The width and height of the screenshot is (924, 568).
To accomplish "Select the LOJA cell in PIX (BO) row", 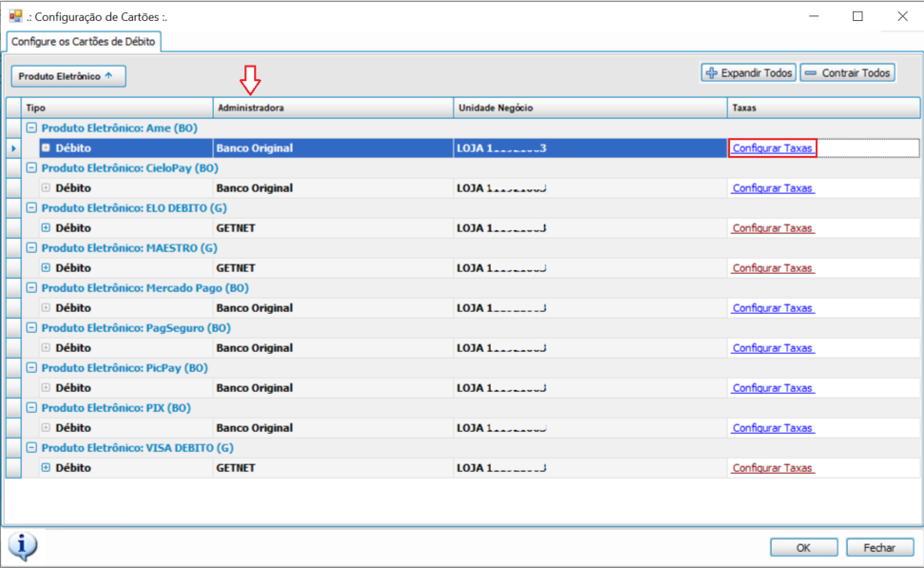I will click(x=590, y=427).
